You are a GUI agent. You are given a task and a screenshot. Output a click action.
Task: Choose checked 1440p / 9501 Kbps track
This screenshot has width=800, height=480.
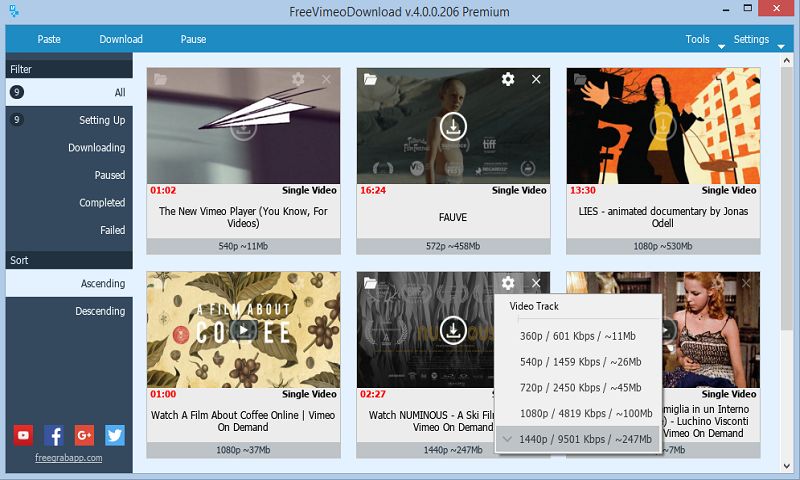point(578,439)
